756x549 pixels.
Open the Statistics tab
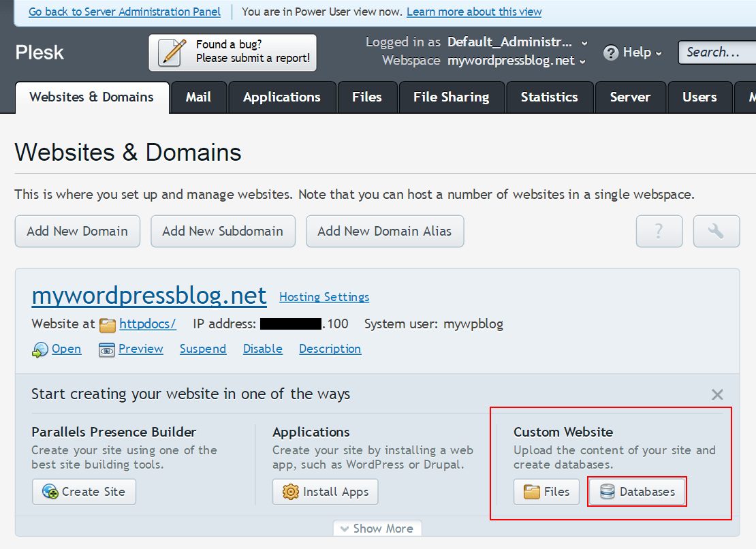tap(549, 97)
